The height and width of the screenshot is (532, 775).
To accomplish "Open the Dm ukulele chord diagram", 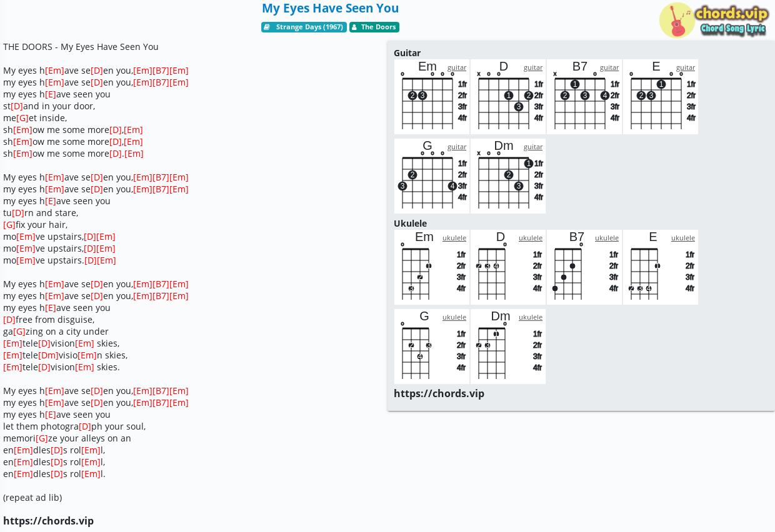I will 508,347.
